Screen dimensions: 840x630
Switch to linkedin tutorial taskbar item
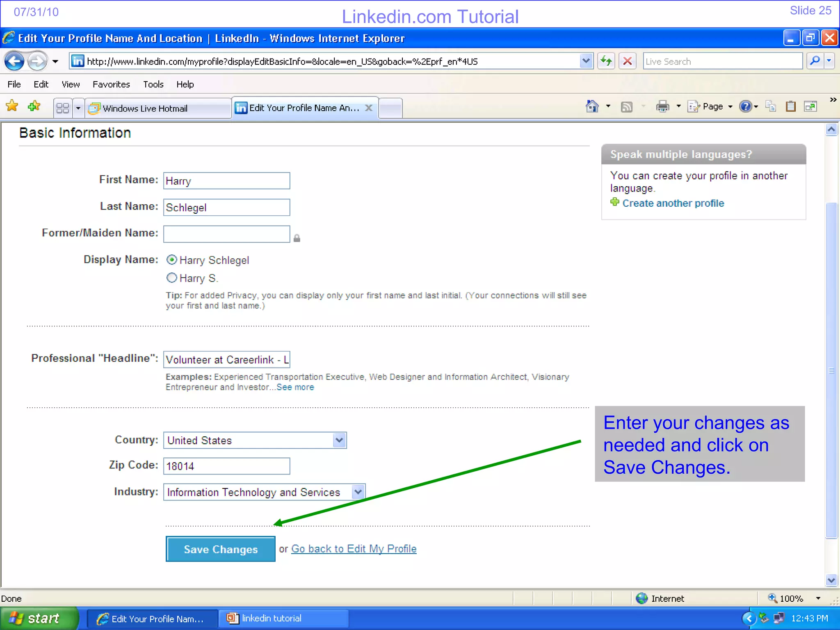(284, 619)
